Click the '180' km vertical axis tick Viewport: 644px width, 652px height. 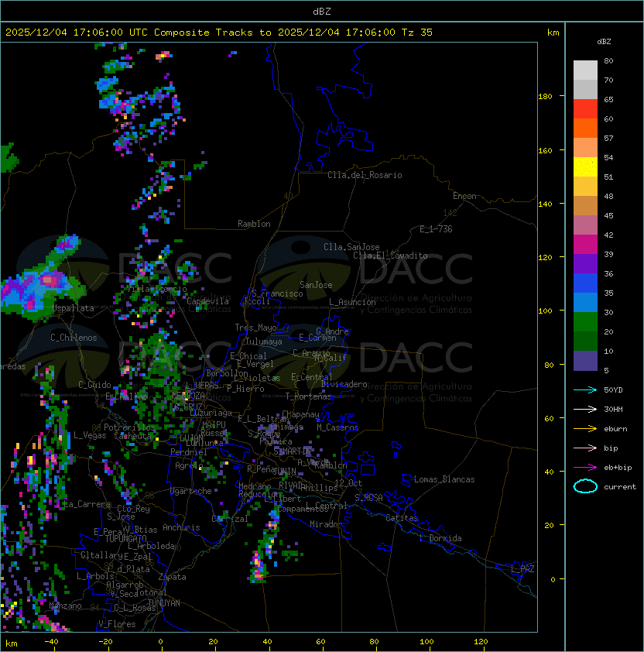pyautogui.click(x=545, y=97)
